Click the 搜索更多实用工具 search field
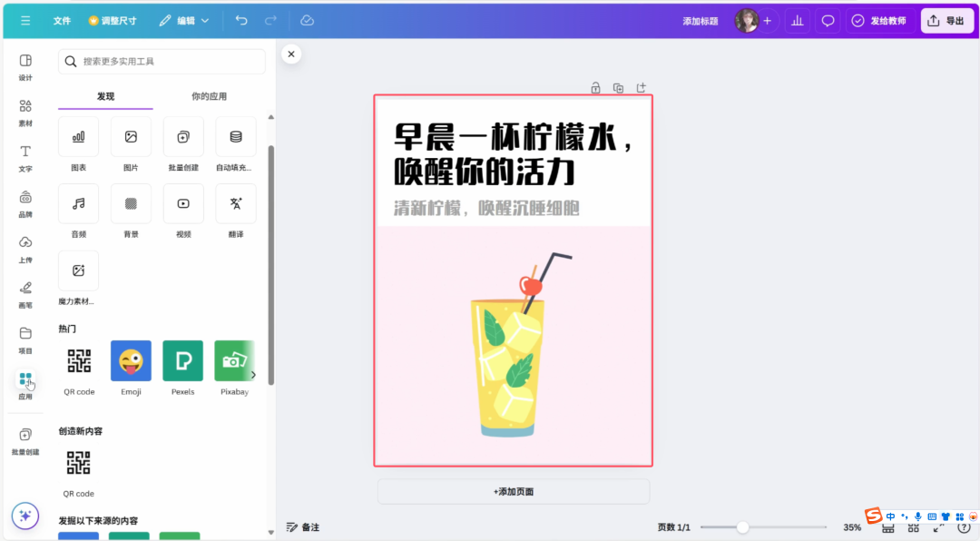 click(162, 61)
